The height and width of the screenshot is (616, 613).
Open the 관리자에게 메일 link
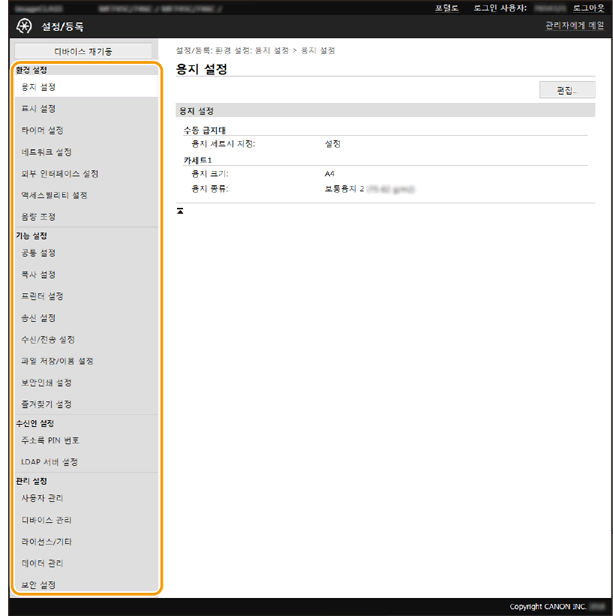[575, 26]
